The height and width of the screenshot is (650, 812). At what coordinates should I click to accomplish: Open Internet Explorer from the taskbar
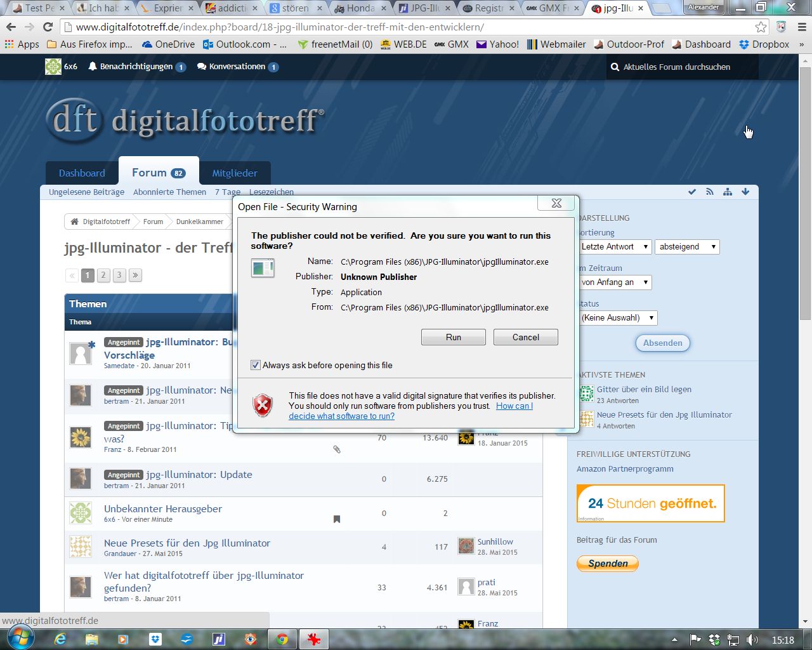point(60,639)
